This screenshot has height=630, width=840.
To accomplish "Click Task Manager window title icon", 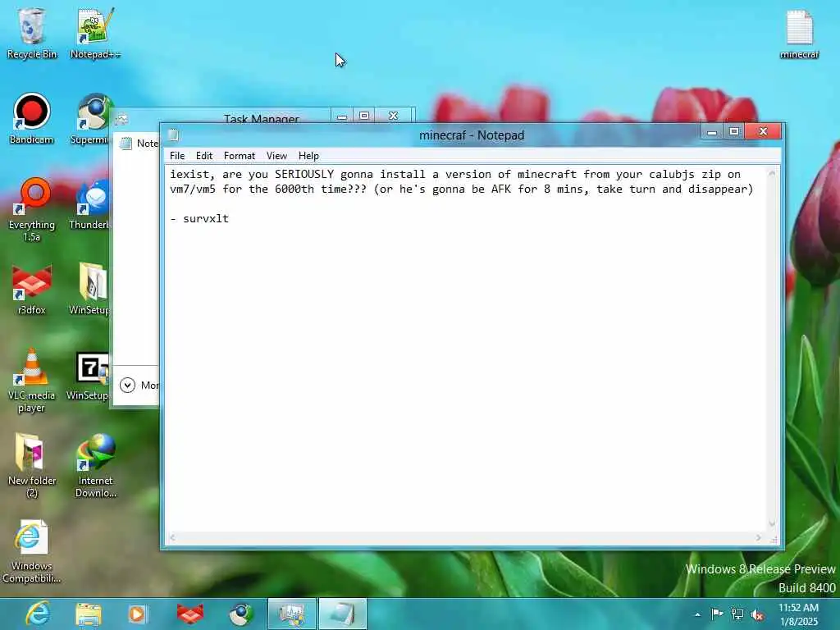I will coord(121,119).
